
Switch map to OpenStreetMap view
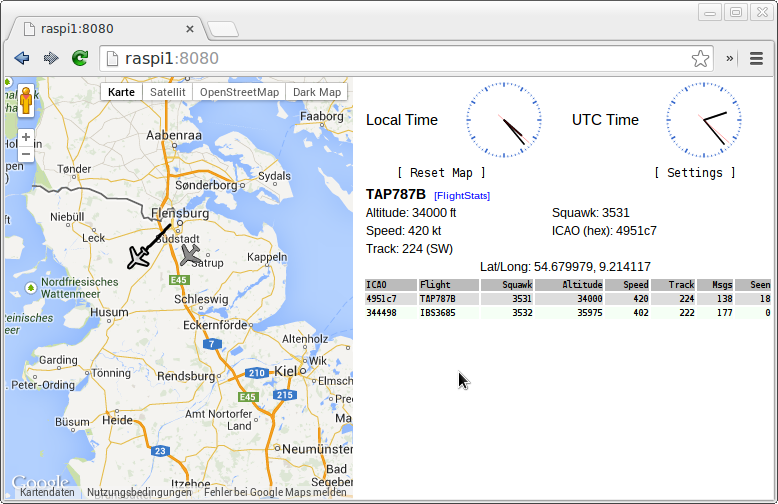239,92
